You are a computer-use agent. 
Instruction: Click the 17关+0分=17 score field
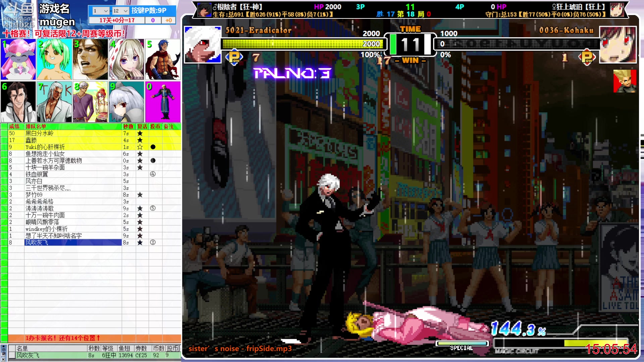[x=117, y=20]
